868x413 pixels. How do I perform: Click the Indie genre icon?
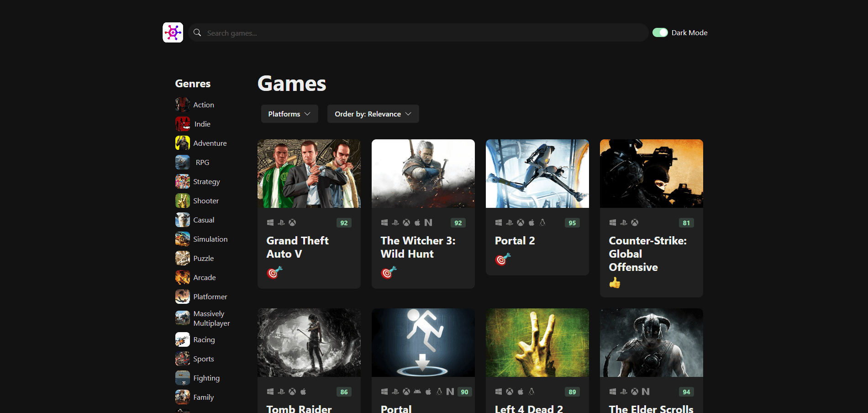pos(183,124)
